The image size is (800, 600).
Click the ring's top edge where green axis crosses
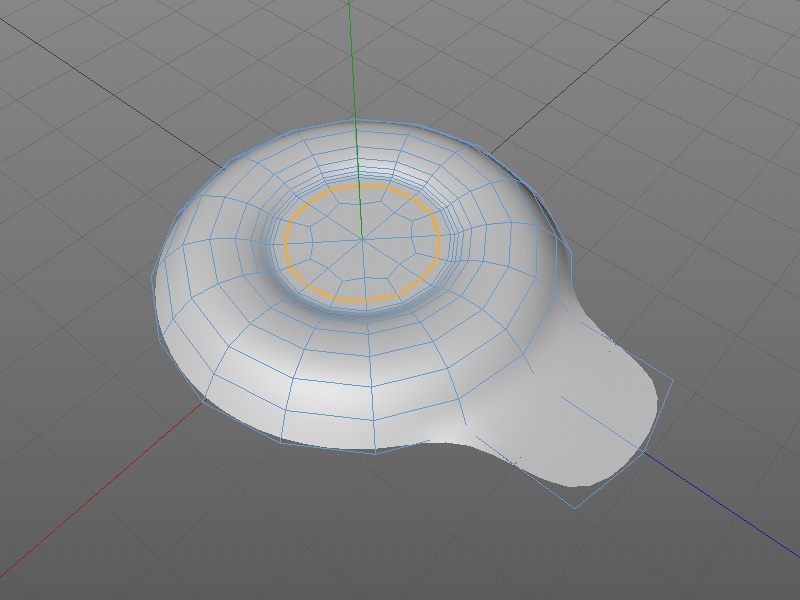point(355,123)
